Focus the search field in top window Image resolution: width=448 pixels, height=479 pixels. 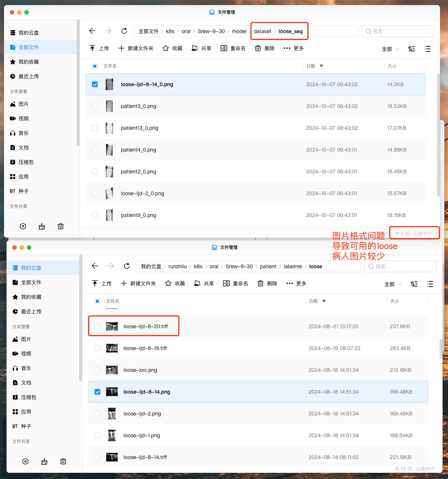398,31
